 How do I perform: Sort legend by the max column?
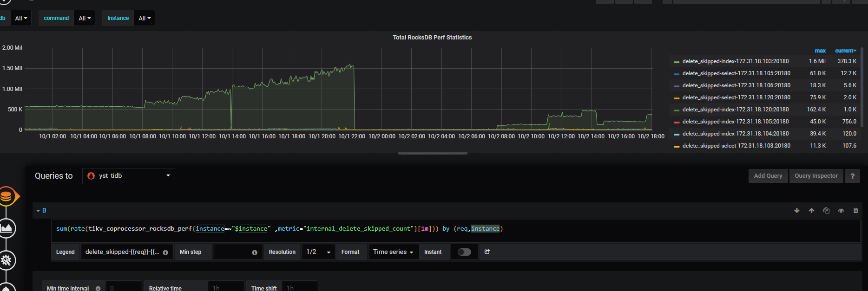click(x=820, y=51)
